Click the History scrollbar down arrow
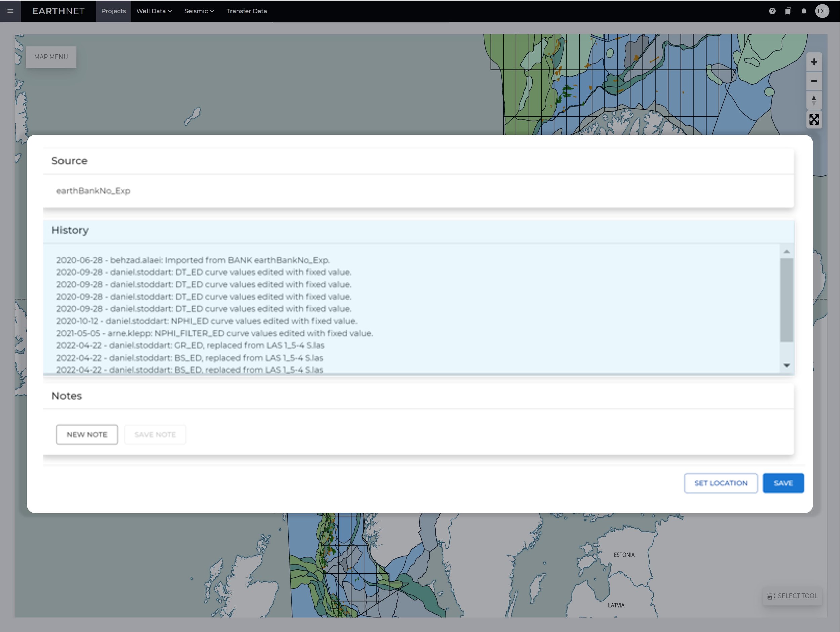Viewport: 840px width, 632px height. point(787,366)
